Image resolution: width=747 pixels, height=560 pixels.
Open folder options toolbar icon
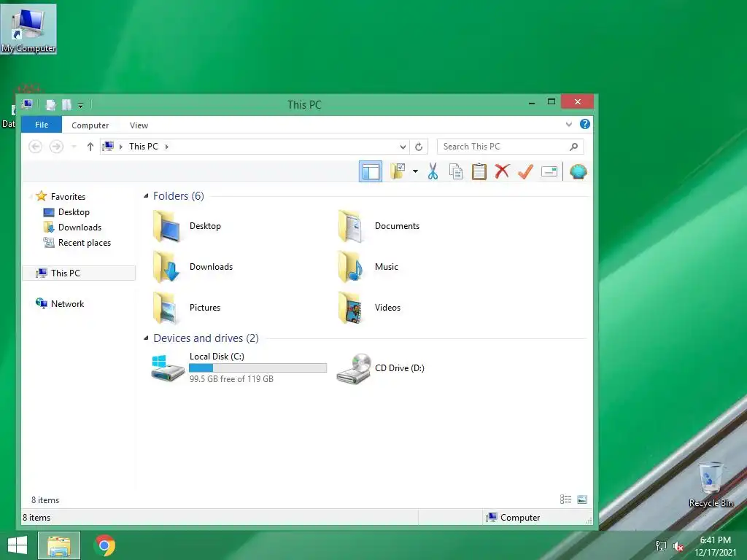(398, 171)
